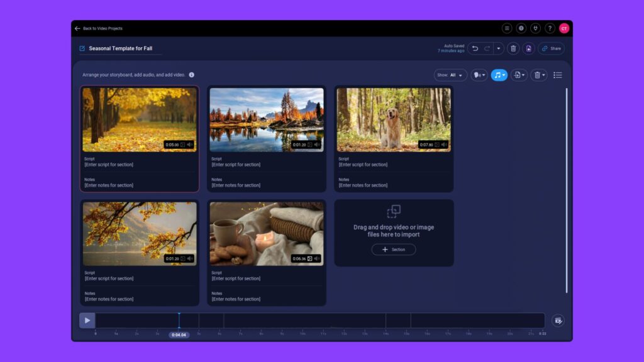Go back to Video Projects

tap(99, 28)
